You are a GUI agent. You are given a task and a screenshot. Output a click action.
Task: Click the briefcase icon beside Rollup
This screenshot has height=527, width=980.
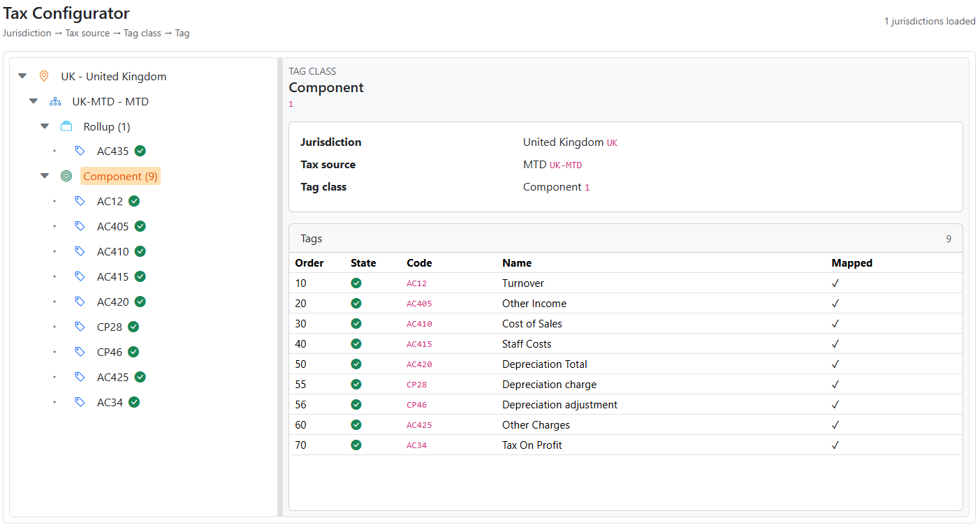click(x=66, y=126)
